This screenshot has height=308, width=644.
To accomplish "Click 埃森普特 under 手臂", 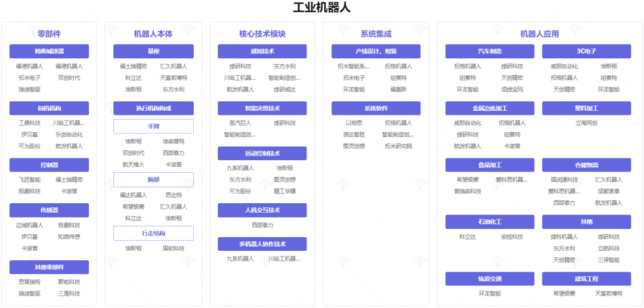I will (x=174, y=142).
